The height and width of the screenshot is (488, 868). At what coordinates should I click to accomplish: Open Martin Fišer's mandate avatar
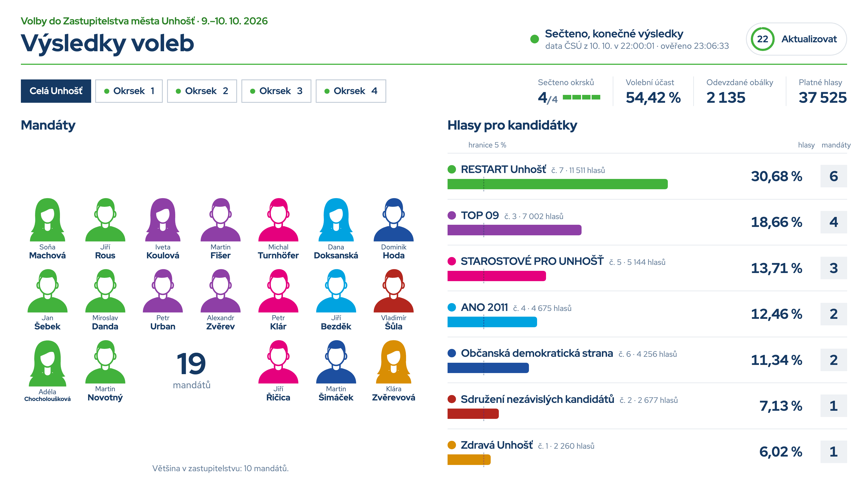[x=221, y=220]
